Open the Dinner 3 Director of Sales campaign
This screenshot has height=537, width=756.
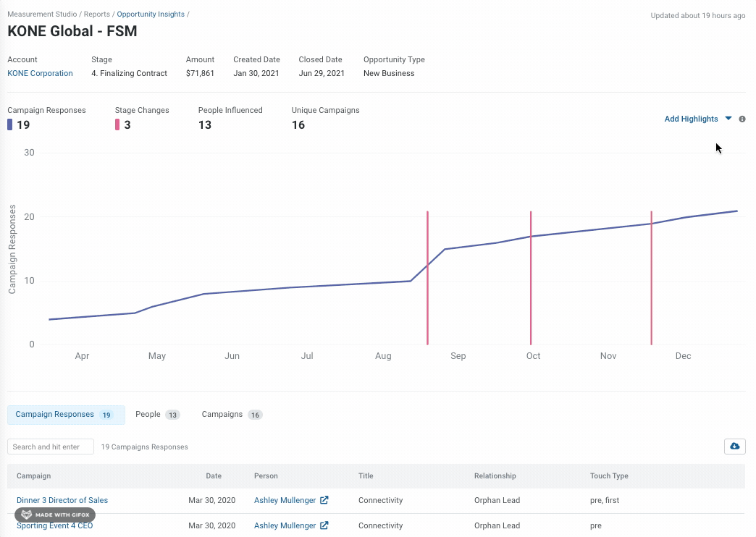[x=62, y=500]
